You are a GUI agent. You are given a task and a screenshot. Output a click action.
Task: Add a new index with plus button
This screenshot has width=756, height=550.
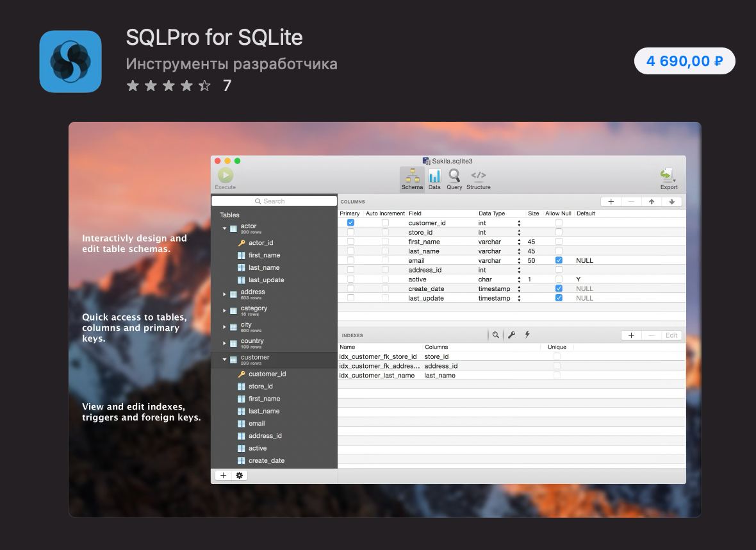[x=631, y=335]
